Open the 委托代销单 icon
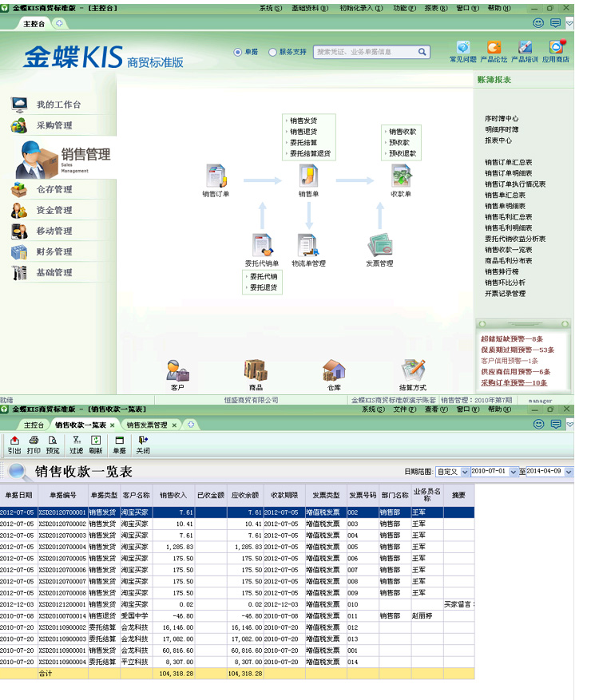Viewport: 599px width, 700px height. tap(262, 245)
